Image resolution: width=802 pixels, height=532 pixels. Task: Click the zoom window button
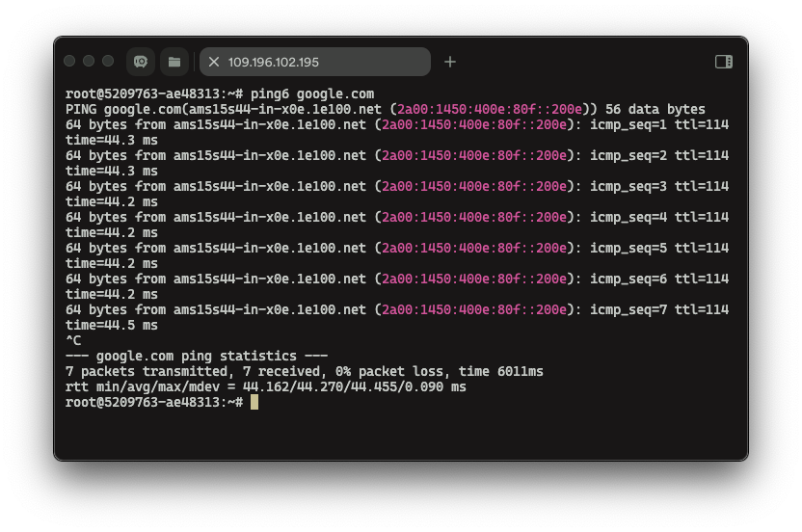click(x=108, y=62)
